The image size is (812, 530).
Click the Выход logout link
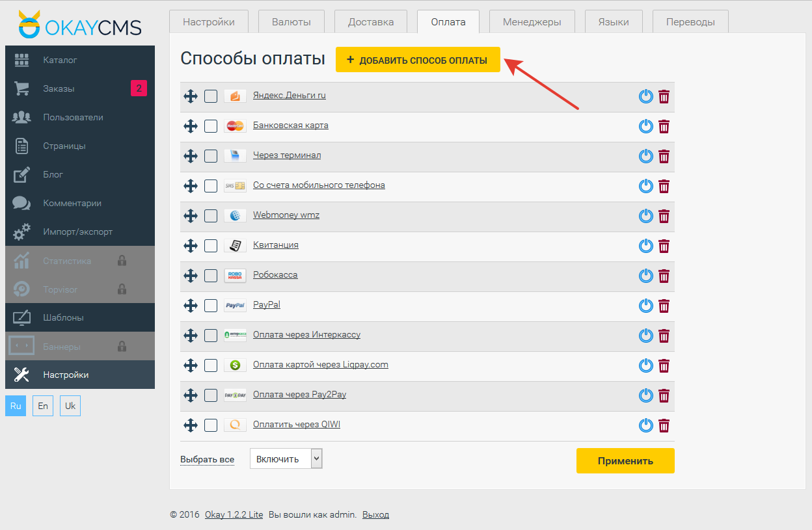point(375,514)
